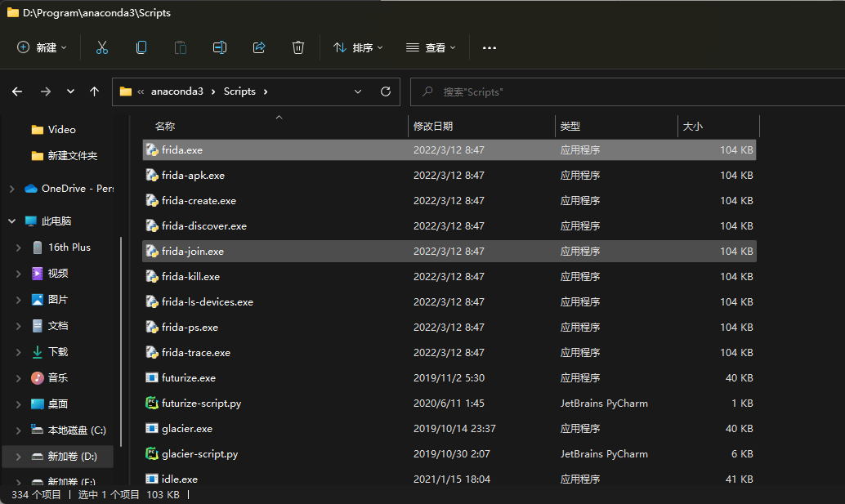This screenshot has height=504, width=845.
Task: Click in the Scripts search field
Action: pos(628,91)
